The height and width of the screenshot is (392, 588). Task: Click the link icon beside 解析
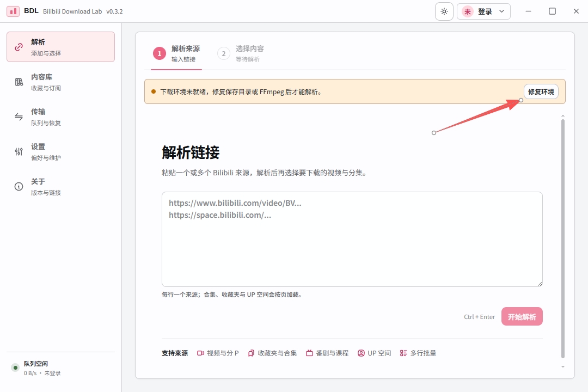(19, 47)
